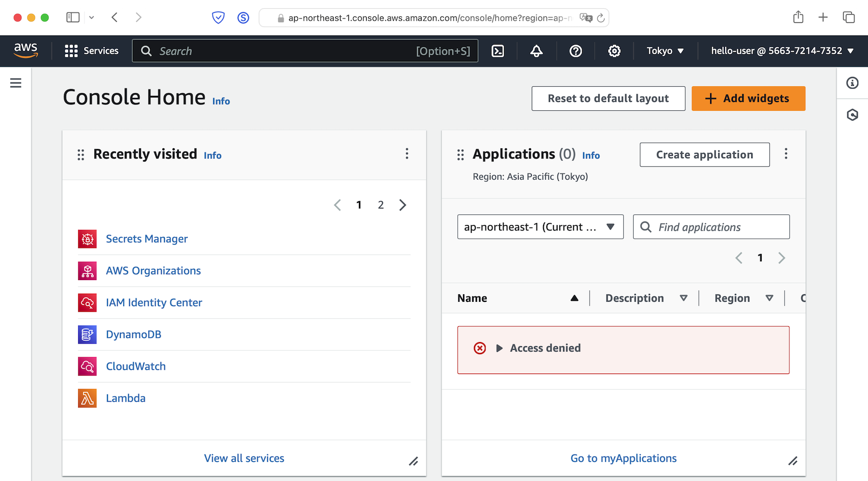Viewport: 868px width, 481px height.
Task: Expand the Access denied error details
Action: [x=500, y=348]
